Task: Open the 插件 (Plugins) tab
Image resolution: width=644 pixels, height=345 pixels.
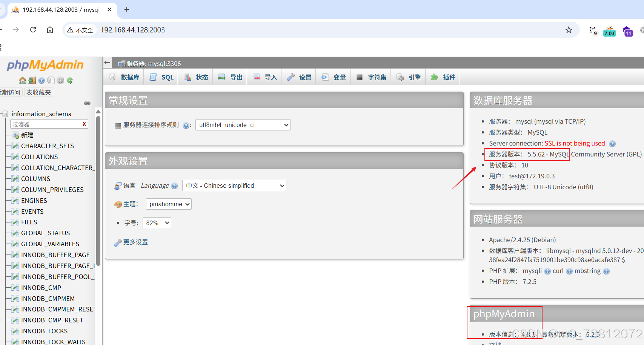Action: coord(443,77)
